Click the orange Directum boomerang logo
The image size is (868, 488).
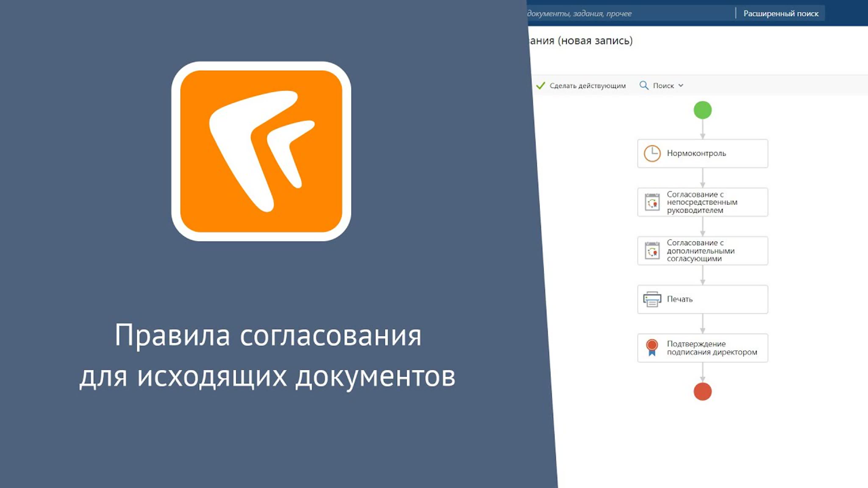pos(261,151)
